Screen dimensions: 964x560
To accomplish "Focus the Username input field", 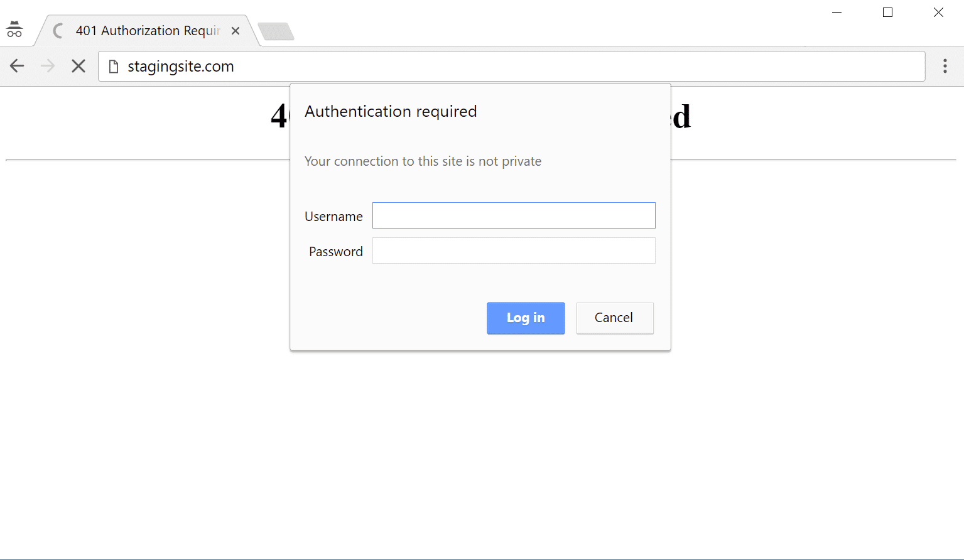I will 513,215.
